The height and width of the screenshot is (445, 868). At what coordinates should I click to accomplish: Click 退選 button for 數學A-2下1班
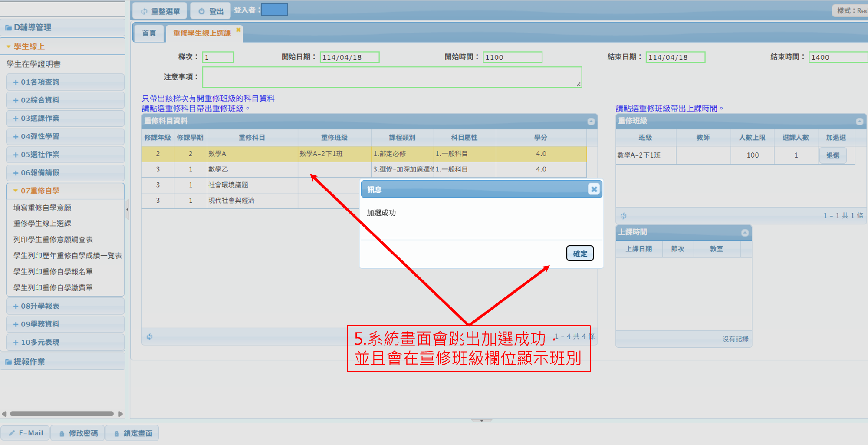point(832,155)
